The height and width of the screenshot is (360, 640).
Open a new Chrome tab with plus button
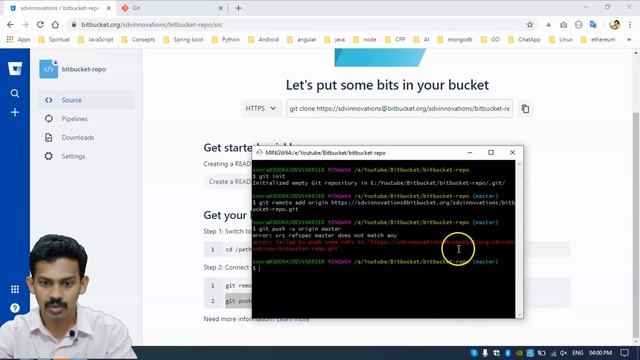coord(238,8)
